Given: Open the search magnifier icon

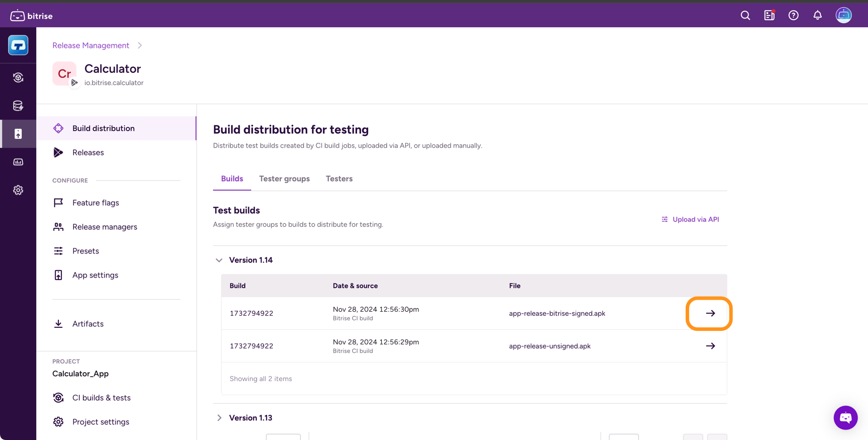Looking at the screenshot, I should point(745,16).
